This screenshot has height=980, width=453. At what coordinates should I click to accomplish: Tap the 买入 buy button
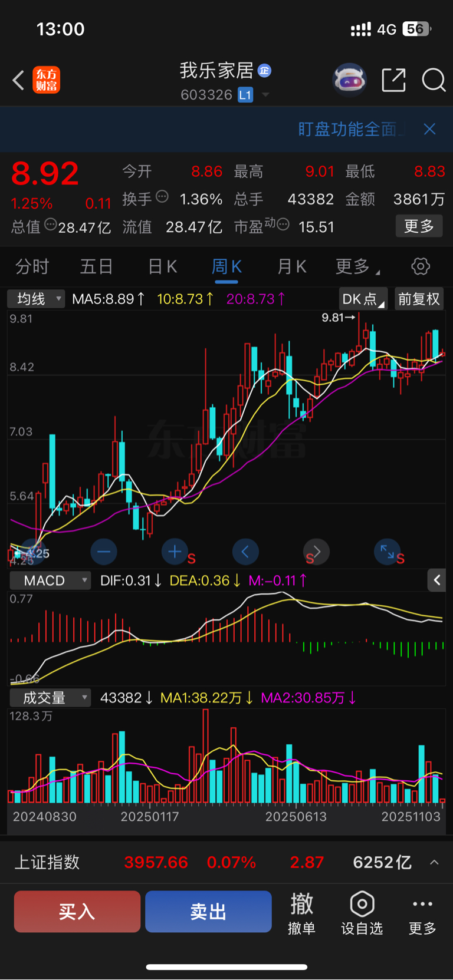click(x=77, y=912)
